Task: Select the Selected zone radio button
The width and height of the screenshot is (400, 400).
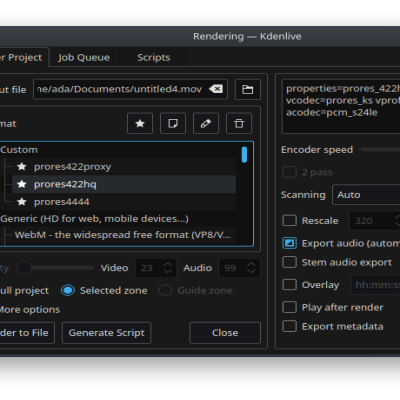Action: [68, 290]
